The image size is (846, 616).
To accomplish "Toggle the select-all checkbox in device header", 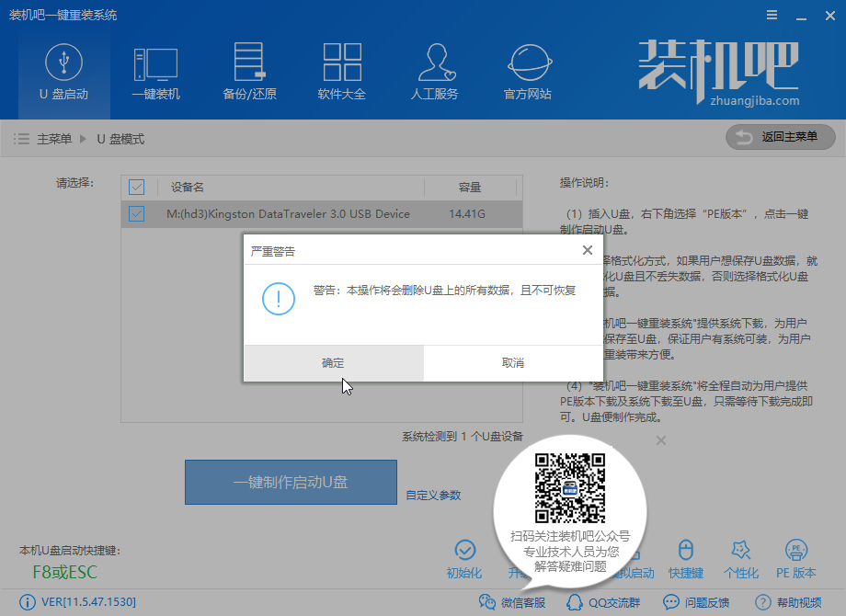I will click(137, 188).
